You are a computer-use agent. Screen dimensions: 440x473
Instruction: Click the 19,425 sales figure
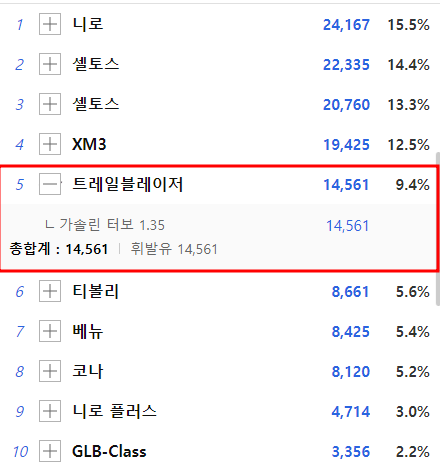coord(346,145)
